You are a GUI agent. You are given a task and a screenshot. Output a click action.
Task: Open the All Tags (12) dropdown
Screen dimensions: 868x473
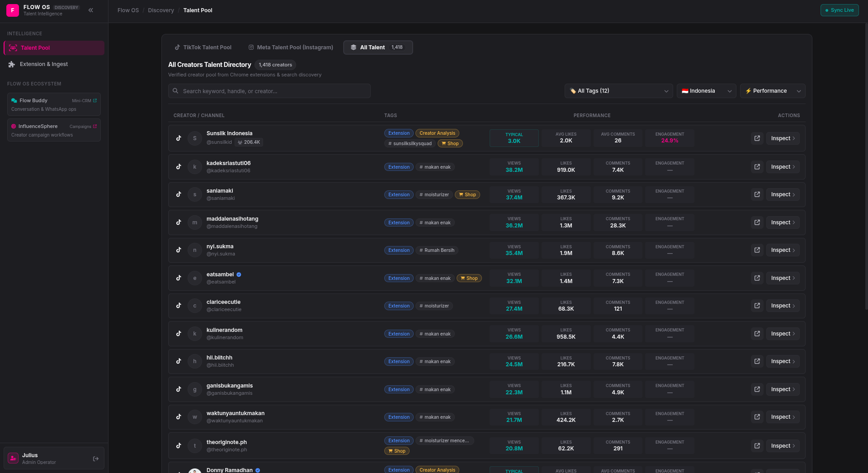point(618,91)
